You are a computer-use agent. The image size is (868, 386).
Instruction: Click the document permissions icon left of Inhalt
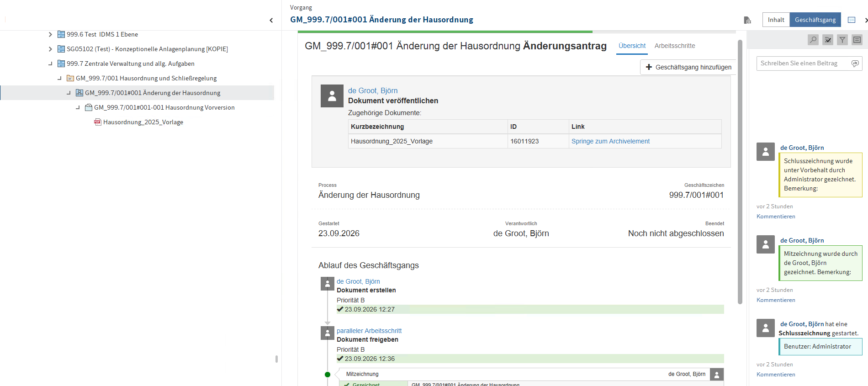747,20
